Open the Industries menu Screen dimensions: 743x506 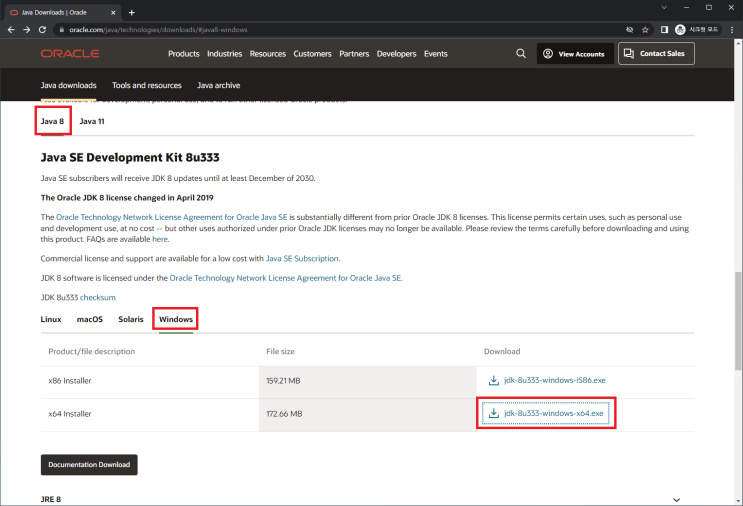click(225, 54)
